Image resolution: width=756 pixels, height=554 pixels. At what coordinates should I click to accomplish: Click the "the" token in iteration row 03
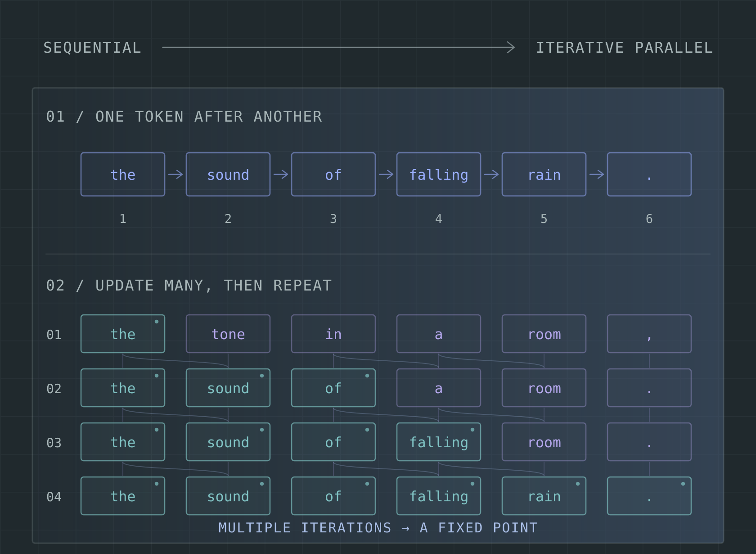coord(123,442)
